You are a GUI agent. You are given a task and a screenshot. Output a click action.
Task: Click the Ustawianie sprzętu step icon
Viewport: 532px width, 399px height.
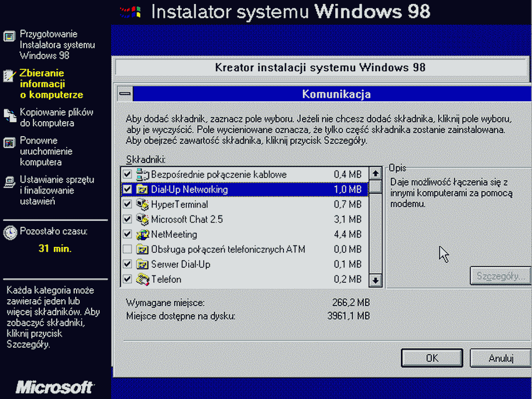pyautogui.click(x=9, y=182)
